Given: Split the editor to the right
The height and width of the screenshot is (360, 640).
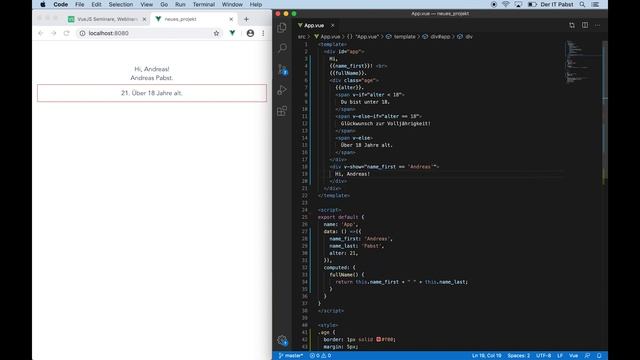Looking at the screenshot, I should pos(585,25).
